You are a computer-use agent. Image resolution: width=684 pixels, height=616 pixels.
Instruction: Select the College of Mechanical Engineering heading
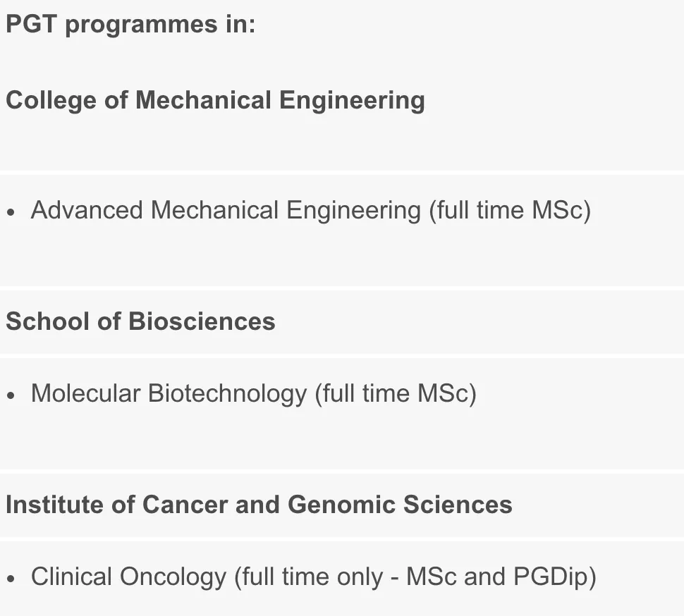(215, 100)
